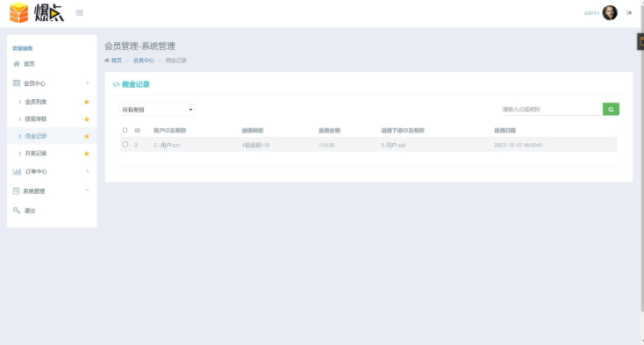The height and width of the screenshot is (345, 644).
Task: Click the star next to 提现审核
Action: click(87, 119)
